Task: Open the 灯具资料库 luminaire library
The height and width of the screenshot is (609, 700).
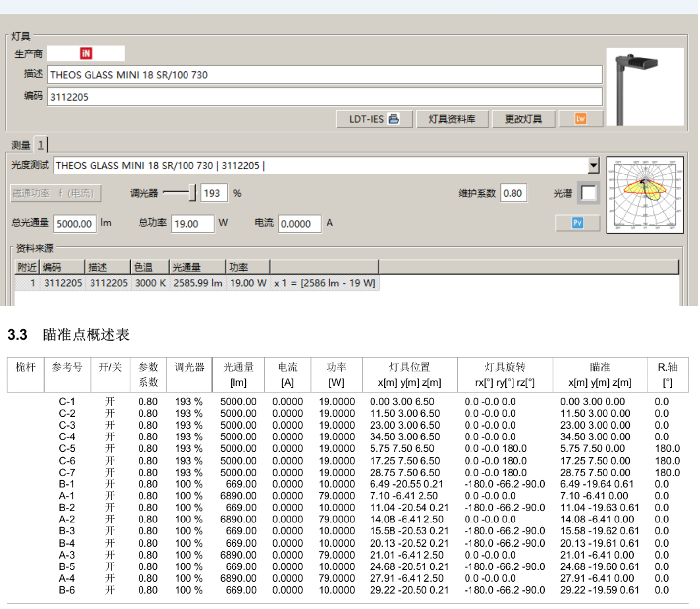Action: point(452,119)
